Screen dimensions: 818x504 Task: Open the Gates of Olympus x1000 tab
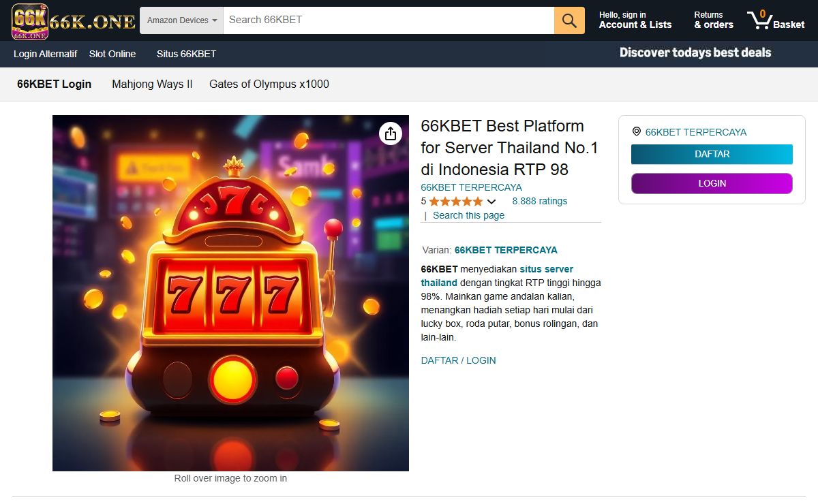pos(269,84)
